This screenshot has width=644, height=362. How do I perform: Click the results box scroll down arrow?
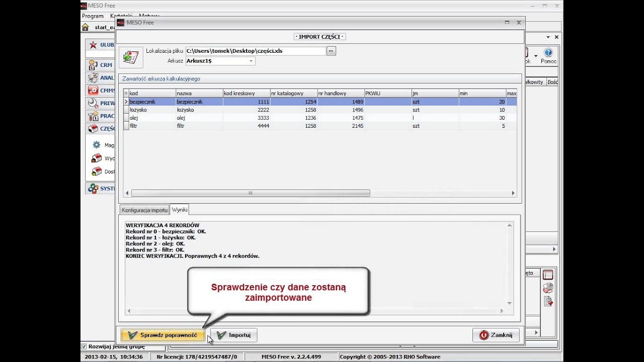(x=509, y=303)
